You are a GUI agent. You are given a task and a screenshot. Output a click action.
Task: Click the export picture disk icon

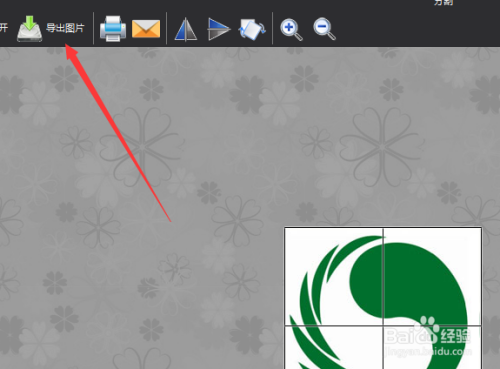coord(30,28)
